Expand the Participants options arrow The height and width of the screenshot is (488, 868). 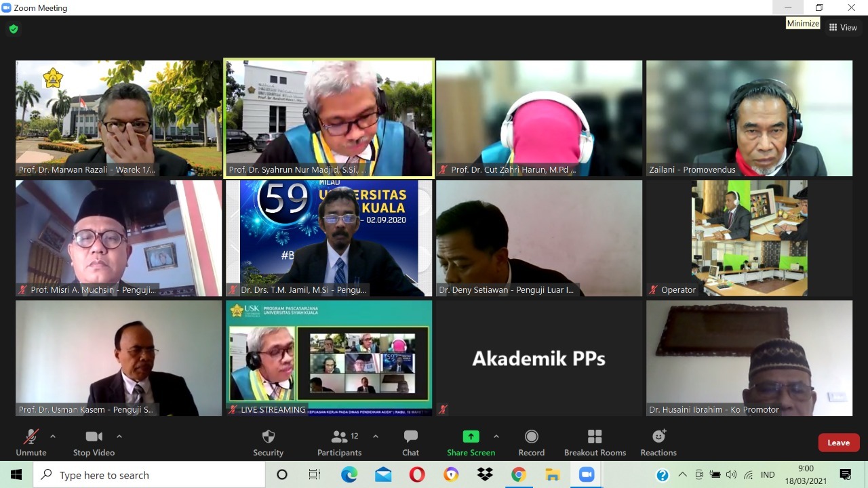(376, 436)
